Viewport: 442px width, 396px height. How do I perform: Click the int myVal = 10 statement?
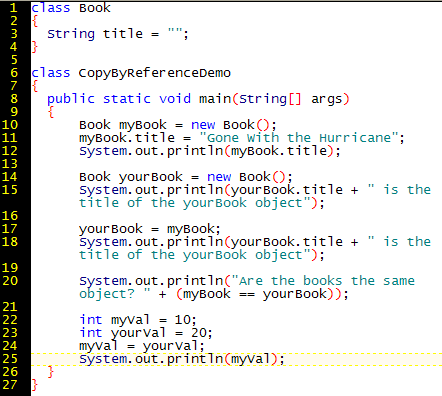coord(138,320)
